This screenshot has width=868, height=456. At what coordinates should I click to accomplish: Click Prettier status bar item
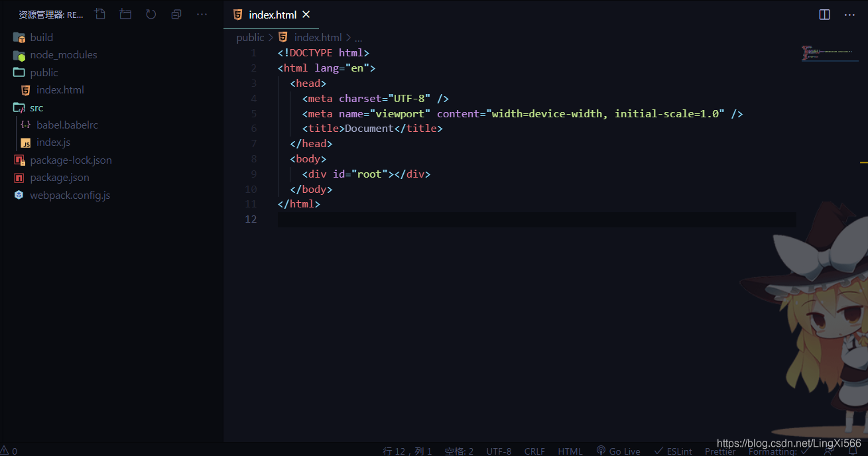(x=720, y=451)
